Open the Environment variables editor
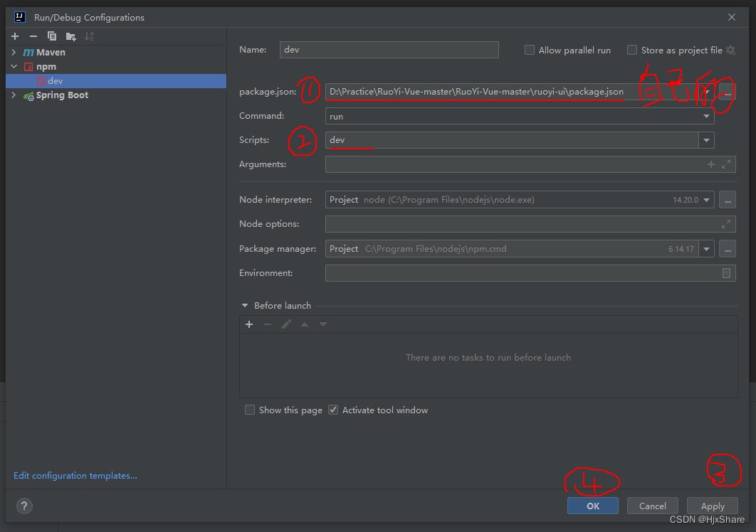 click(727, 272)
